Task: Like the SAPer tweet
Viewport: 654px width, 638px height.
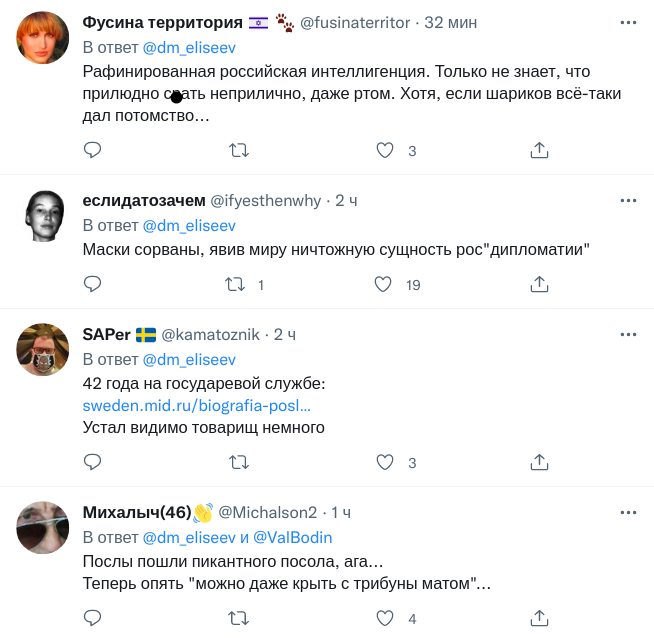Action: [383, 462]
